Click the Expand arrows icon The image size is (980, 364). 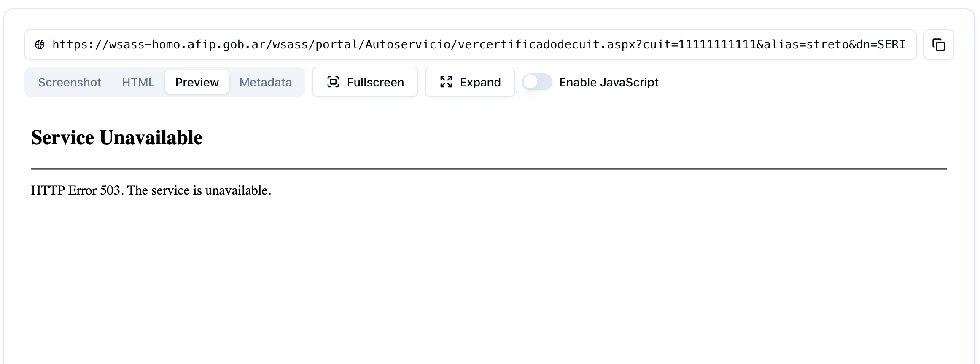pyautogui.click(x=446, y=82)
